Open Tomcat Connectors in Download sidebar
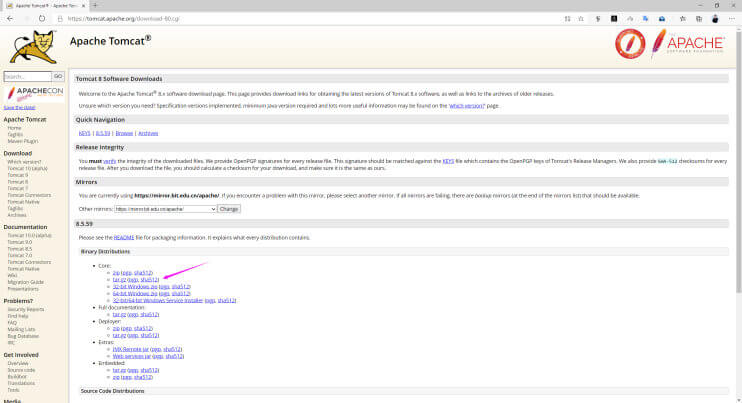Screen dimensions: 742x403 [x=29, y=195]
